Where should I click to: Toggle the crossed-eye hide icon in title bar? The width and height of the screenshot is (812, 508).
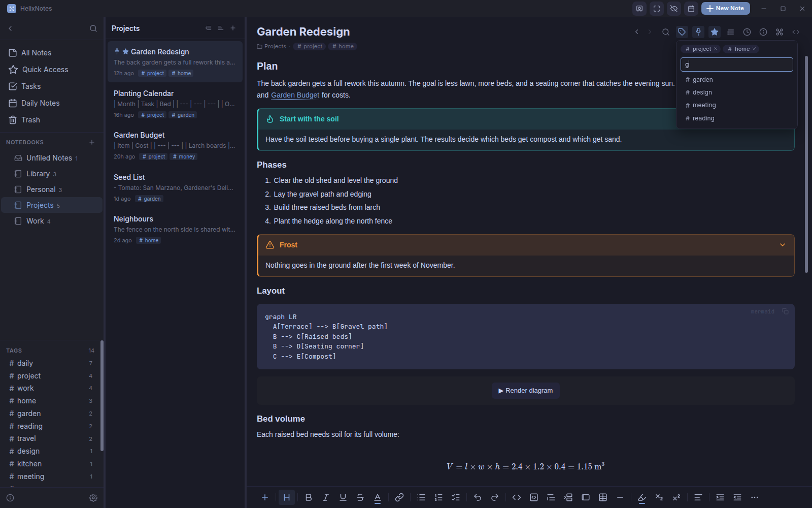click(x=674, y=9)
